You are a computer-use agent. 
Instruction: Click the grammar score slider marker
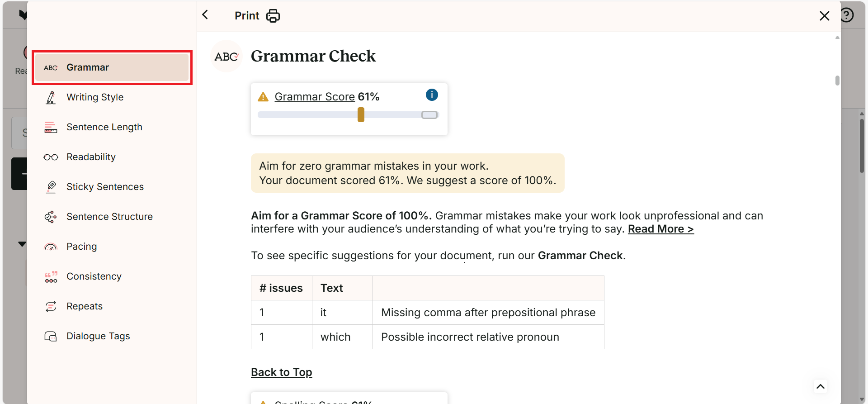[361, 115]
